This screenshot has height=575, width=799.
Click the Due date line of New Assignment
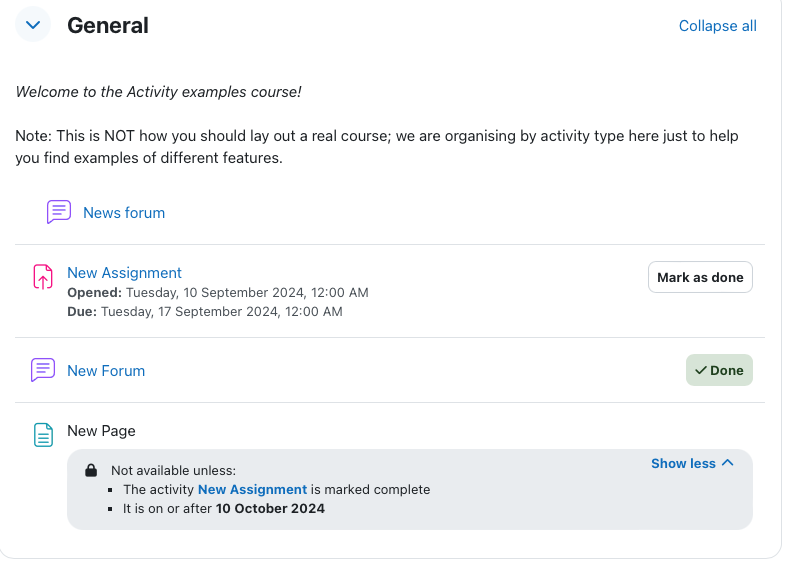[x=205, y=311]
